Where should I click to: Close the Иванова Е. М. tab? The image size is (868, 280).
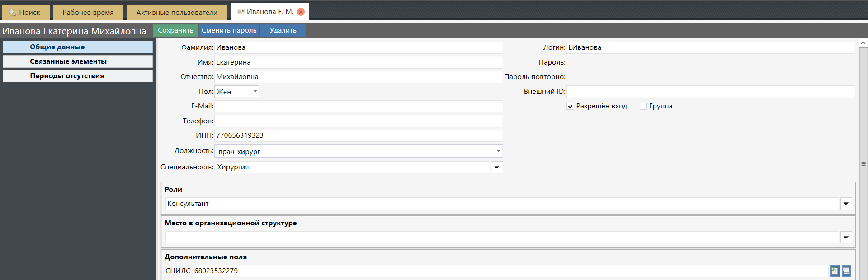pos(301,12)
